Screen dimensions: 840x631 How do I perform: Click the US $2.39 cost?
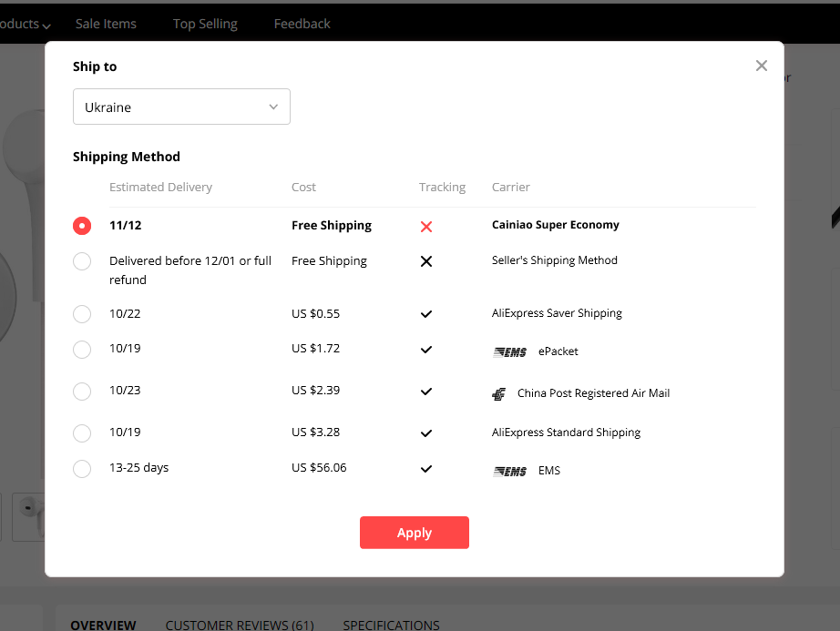pyautogui.click(x=315, y=390)
